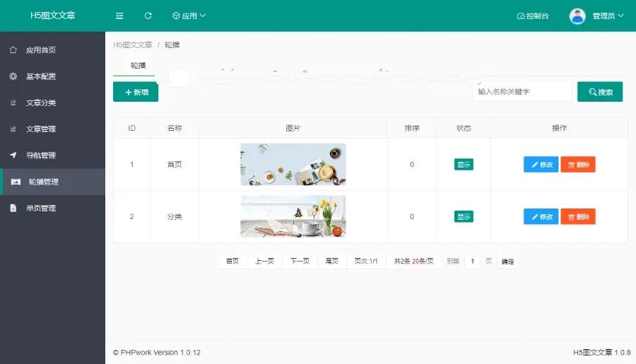636x364 pixels.
Task: Open 基本配置 in sidebar
Action: (53, 76)
